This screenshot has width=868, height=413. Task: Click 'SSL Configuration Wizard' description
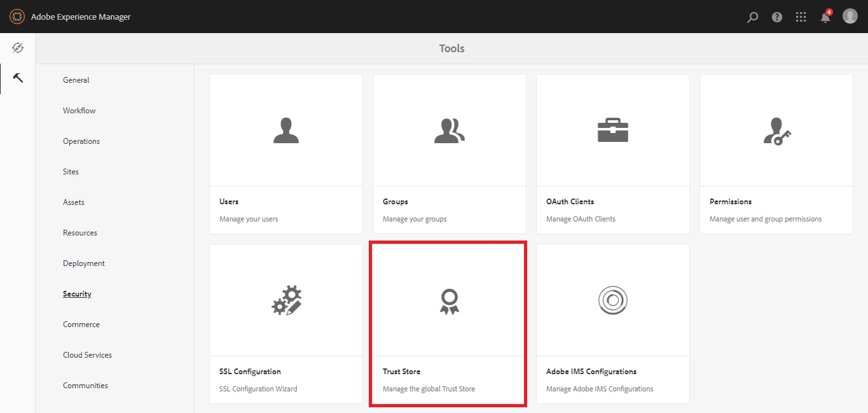click(258, 389)
